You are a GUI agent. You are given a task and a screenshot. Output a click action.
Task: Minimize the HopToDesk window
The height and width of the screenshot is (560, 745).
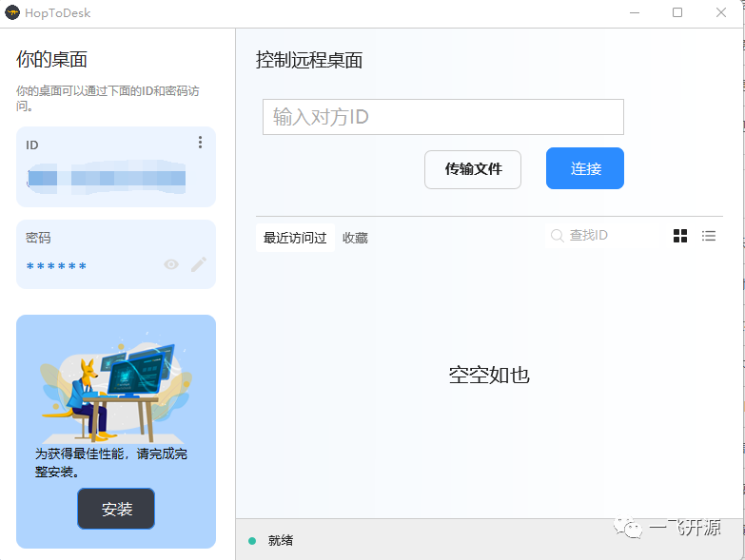click(x=634, y=12)
